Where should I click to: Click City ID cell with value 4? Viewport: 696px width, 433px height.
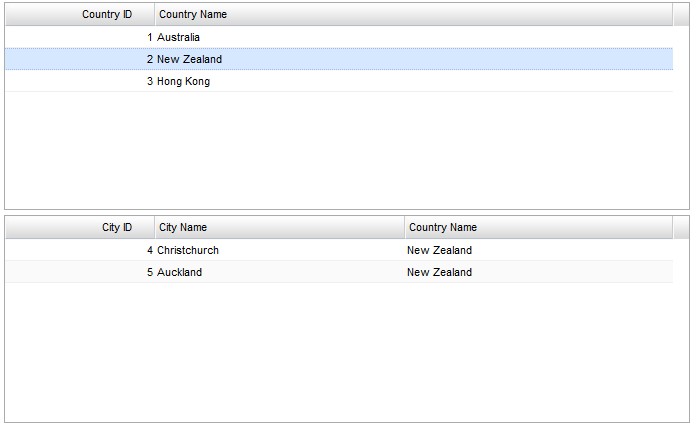150,251
